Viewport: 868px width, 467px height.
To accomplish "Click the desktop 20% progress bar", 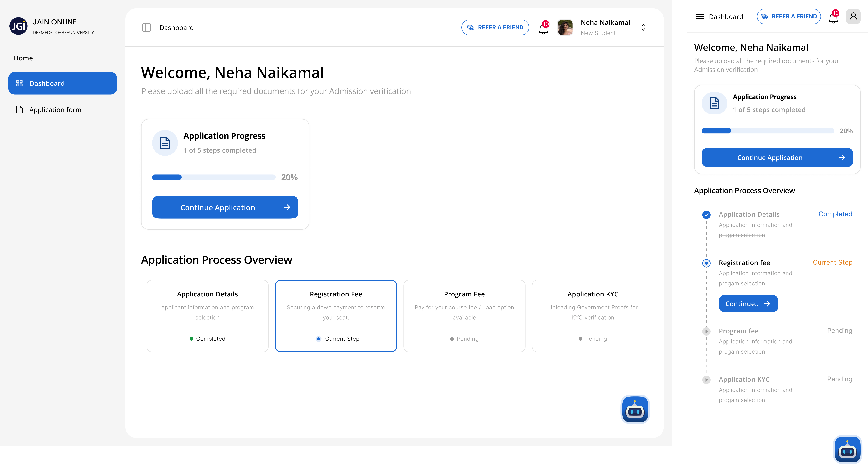I will point(214,177).
